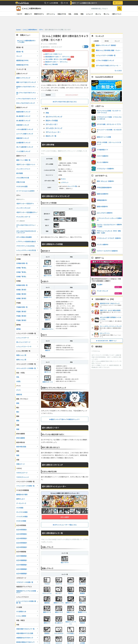Image resolution: width=138 pixels, height=644 pixels.
Task: Click the ネコカン item icon
Action: click(x=59, y=179)
